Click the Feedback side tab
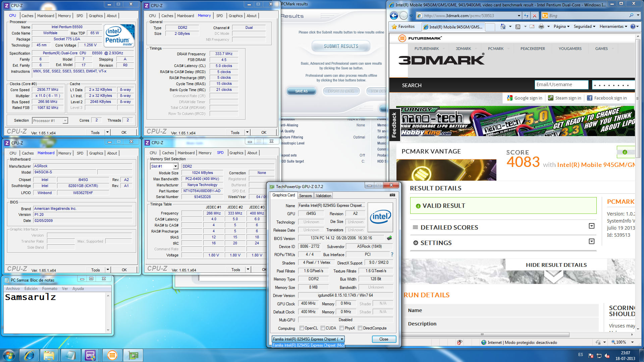644x362 pixels. pos(394,125)
